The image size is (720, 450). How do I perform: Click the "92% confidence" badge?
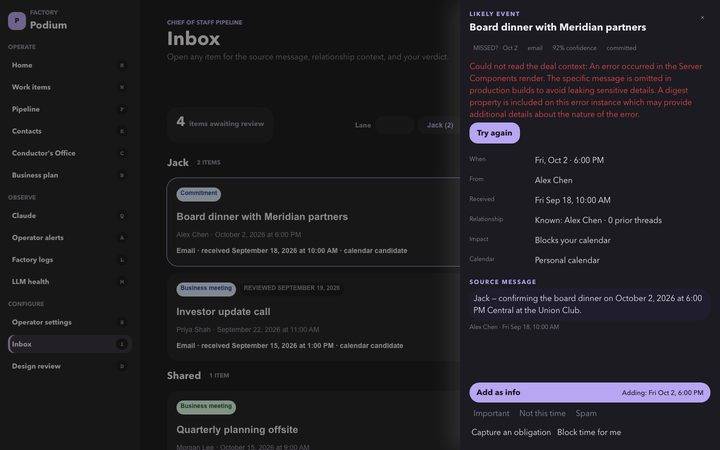pos(574,48)
